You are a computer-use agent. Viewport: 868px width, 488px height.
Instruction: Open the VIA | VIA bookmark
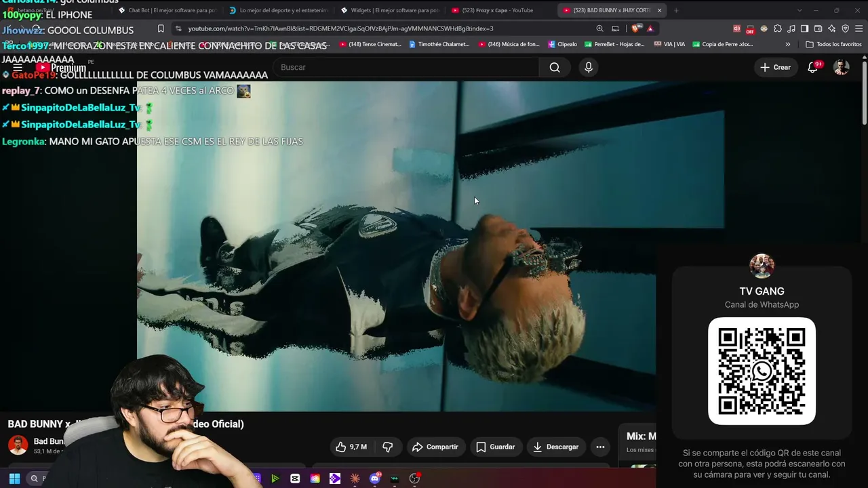[x=669, y=44]
